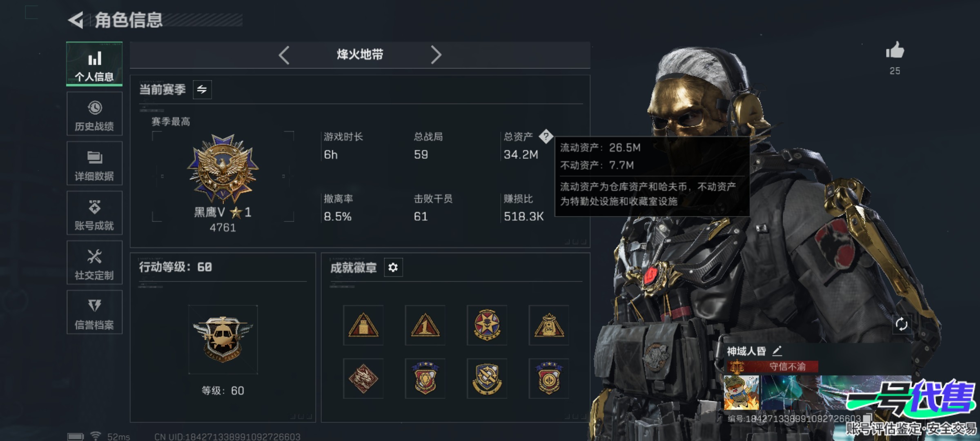Open the 历史战绩 tab
This screenshot has width=980, height=441.
click(94, 114)
